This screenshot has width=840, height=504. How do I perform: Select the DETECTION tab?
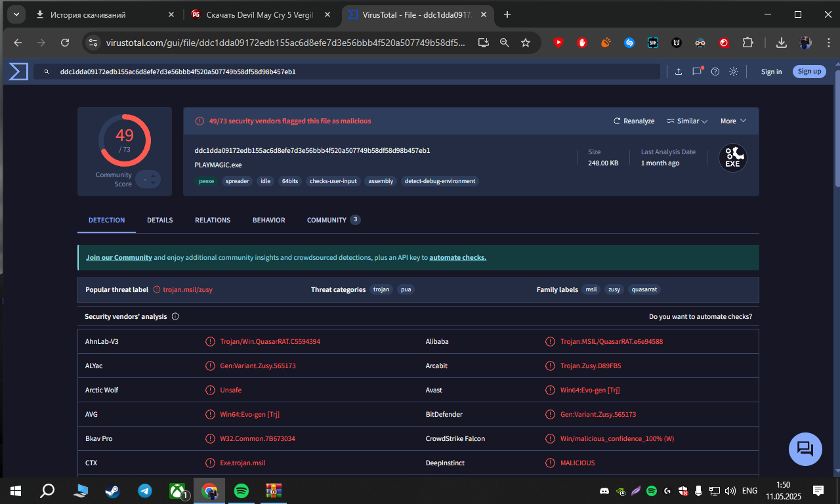[x=107, y=220]
